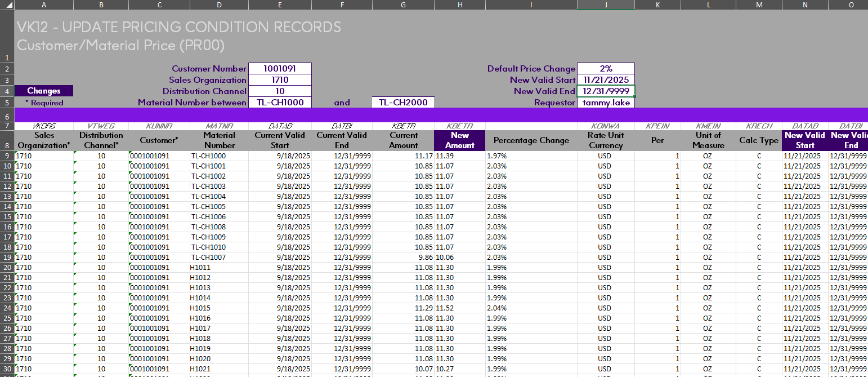The image size is (868, 377).
Task: Click the purple Changes button
Action: point(44,91)
